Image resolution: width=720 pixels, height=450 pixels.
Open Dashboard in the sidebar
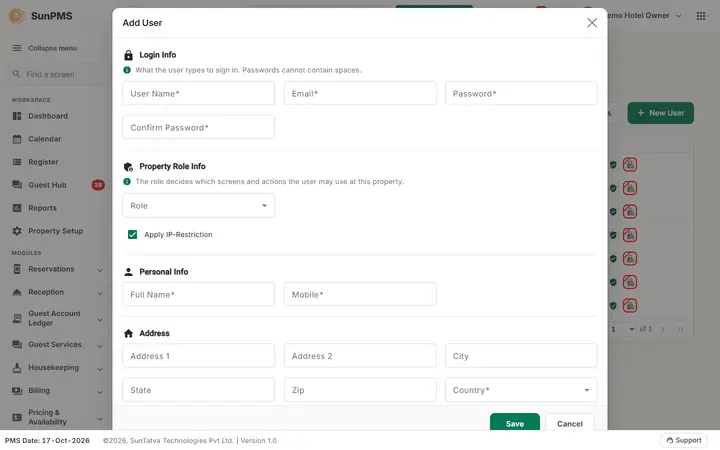[48, 116]
